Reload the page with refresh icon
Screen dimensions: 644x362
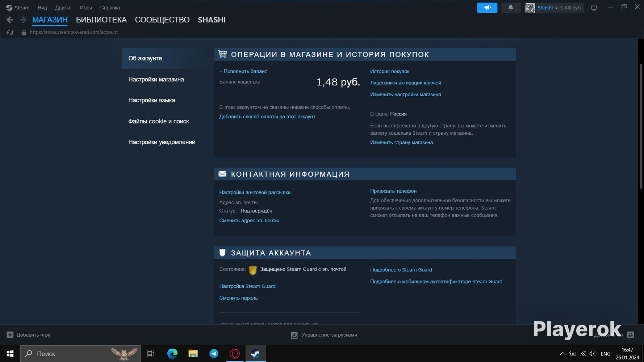click(10, 32)
